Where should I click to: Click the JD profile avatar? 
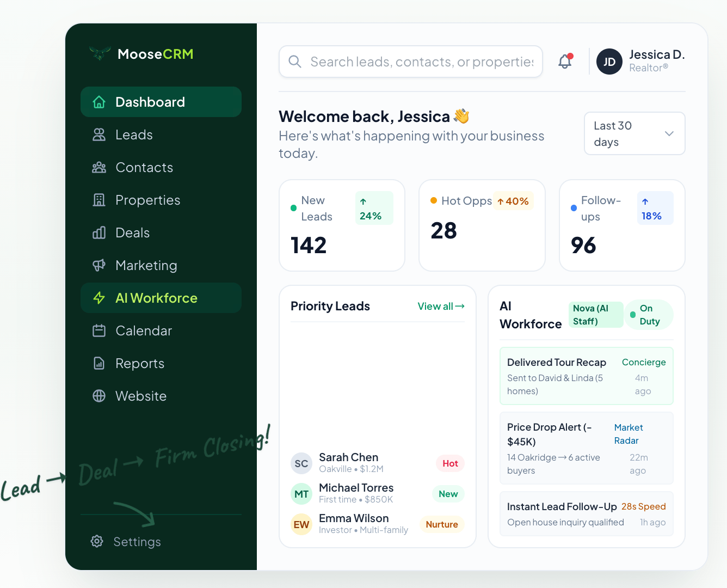point(609,62)
